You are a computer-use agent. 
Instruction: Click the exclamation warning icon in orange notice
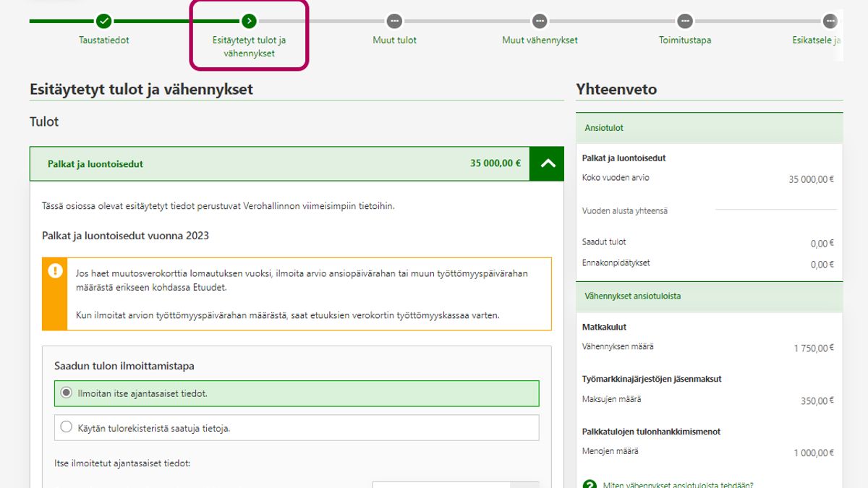click(56, 271)
